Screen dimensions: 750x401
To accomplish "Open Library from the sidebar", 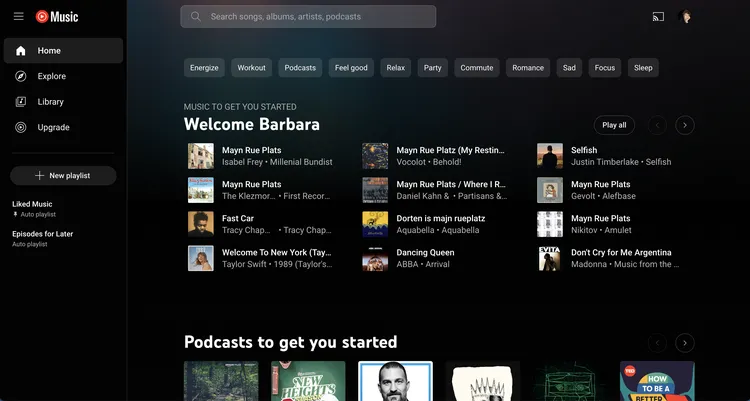I will click(50, 102).
